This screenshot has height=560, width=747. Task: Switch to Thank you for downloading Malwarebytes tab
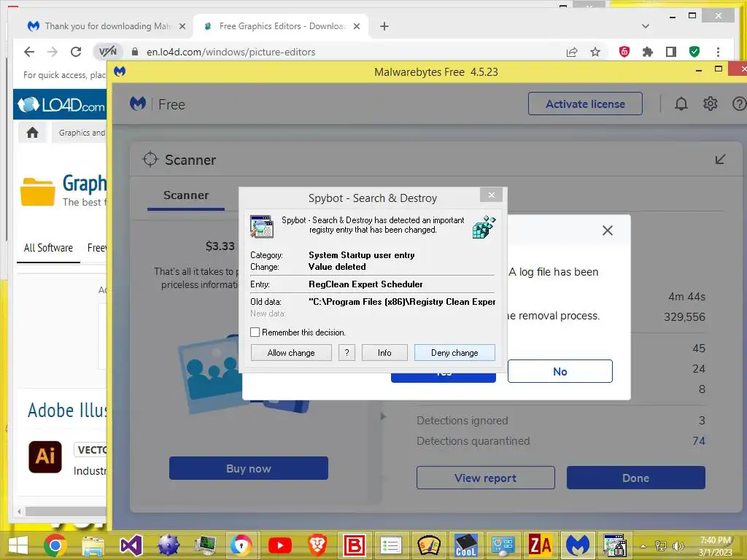coord(106,26)
